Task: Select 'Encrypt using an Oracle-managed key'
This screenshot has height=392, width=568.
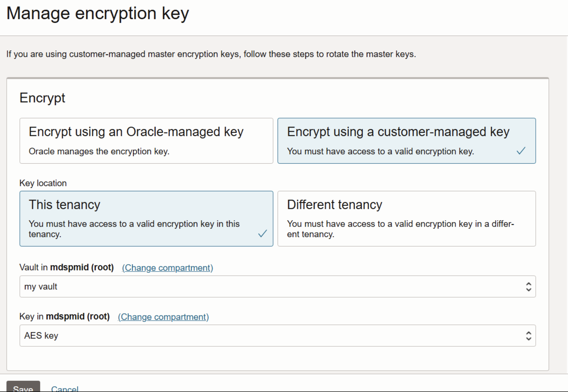Action: pyautogui.click(x=146, y=141)
